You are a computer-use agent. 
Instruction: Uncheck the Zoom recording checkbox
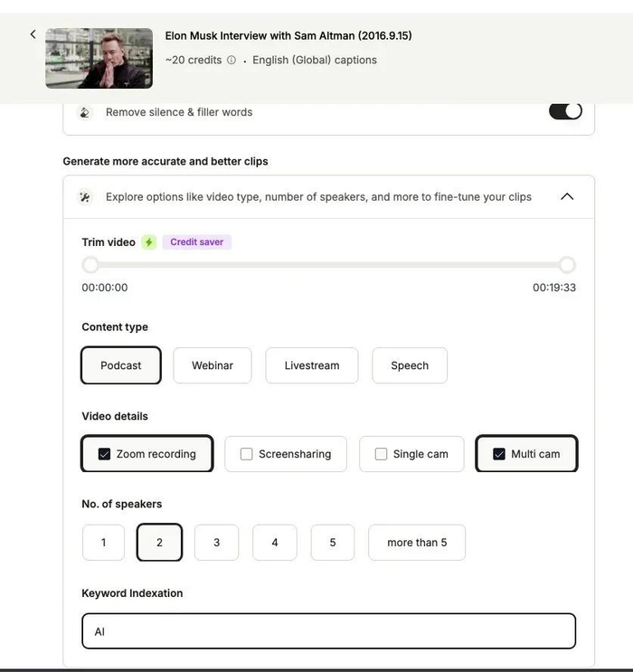(105, 454)
